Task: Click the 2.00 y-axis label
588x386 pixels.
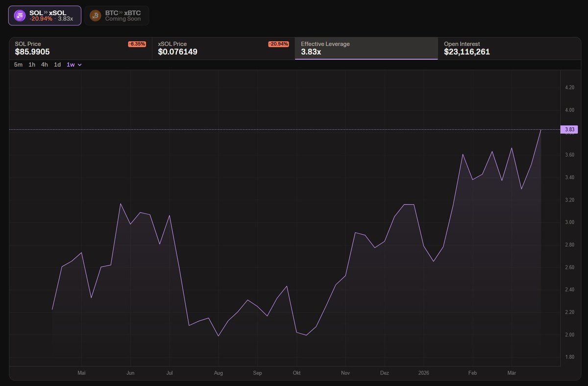Action: coord(569,335)
